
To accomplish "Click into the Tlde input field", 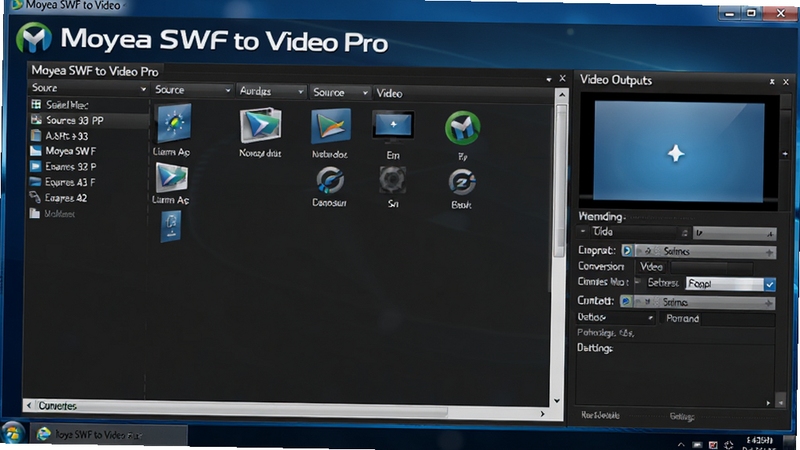I will pos(634,232).
